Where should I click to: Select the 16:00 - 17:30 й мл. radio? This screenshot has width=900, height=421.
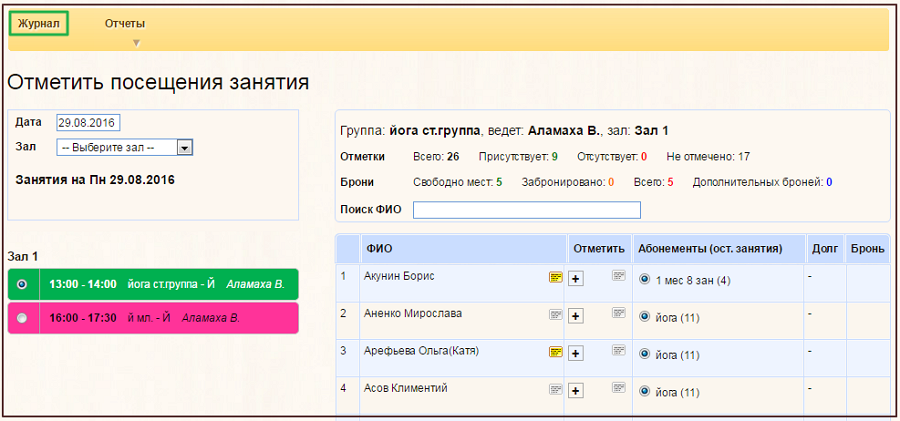22,318
